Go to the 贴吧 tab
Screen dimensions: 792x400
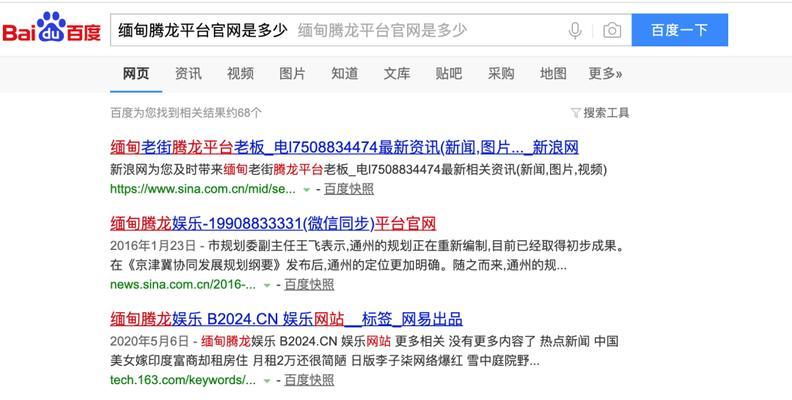449,74
